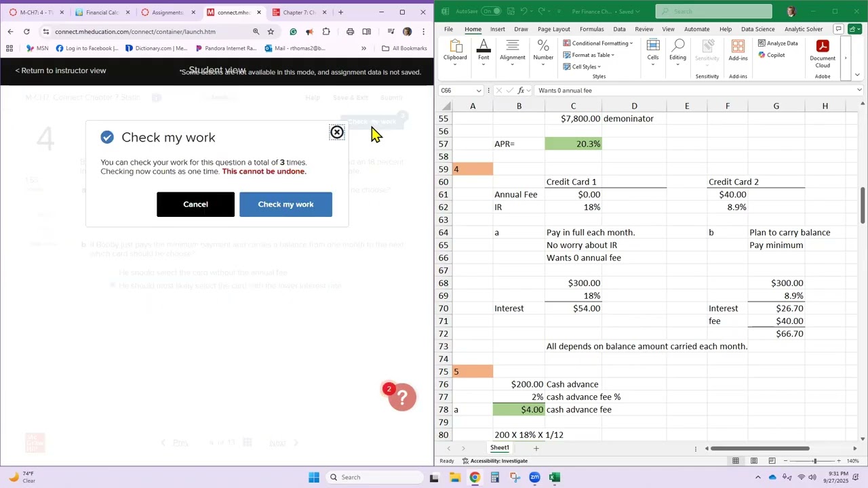Switch to Page Layout view in Excel
The width and height of the screenshot is (868, 488).
pos(753,461)
